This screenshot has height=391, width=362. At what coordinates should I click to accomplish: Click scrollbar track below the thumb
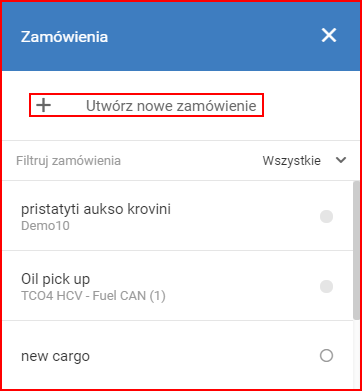point(356,354)
